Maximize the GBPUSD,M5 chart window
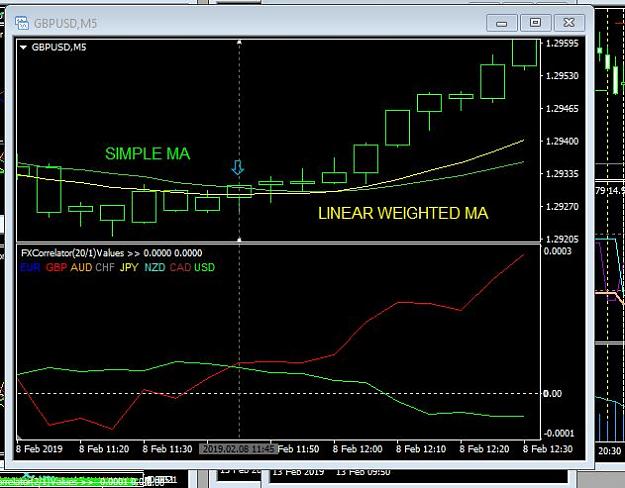This screenshot has height=488, width=625. pos(535,23)
